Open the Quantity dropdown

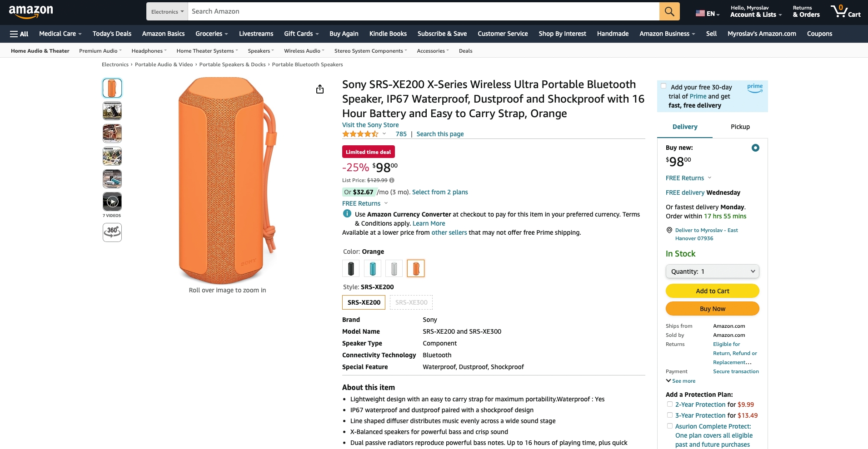pos(713,271)
